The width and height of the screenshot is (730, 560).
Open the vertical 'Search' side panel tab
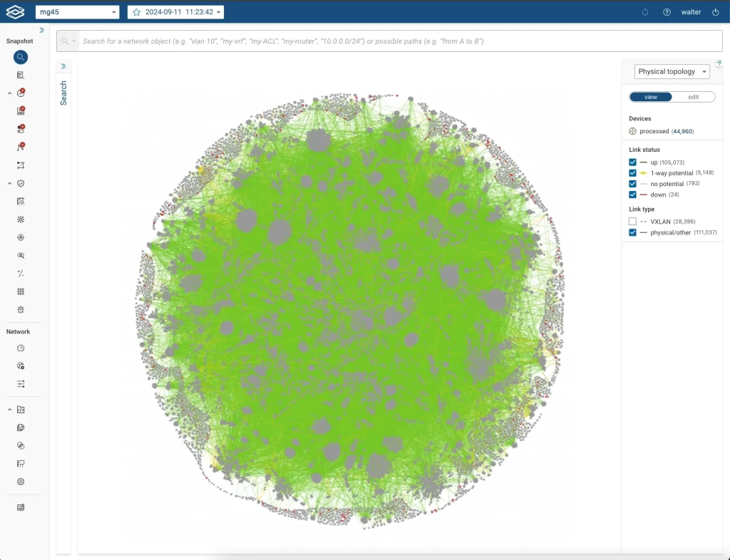(63, 93)
